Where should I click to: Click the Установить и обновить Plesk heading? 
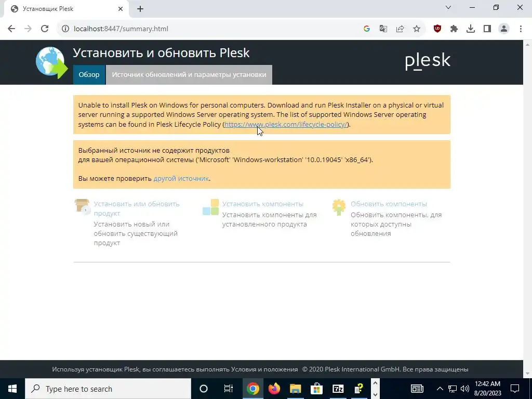(161, 53)
